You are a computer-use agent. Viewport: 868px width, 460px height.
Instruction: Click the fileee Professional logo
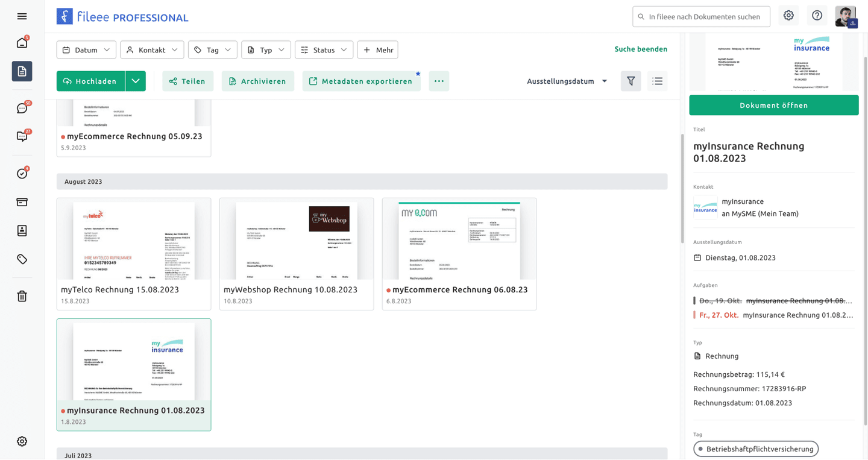click(122, 16)
